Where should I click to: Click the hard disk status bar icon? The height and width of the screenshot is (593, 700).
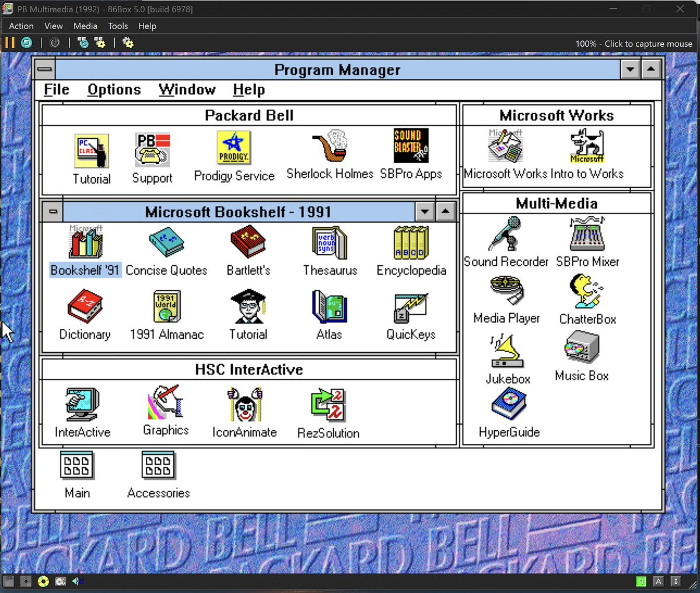(x=61, y=581)
